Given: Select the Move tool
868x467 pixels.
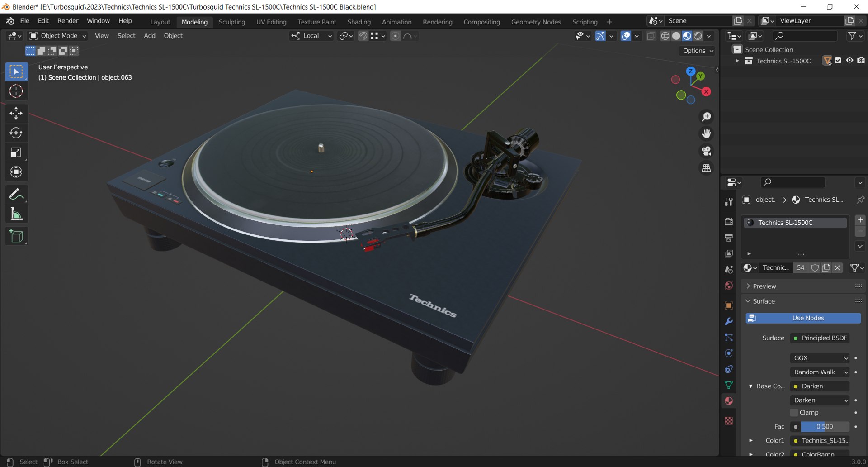Looking at the screenshot, I should tap(16, 113).
